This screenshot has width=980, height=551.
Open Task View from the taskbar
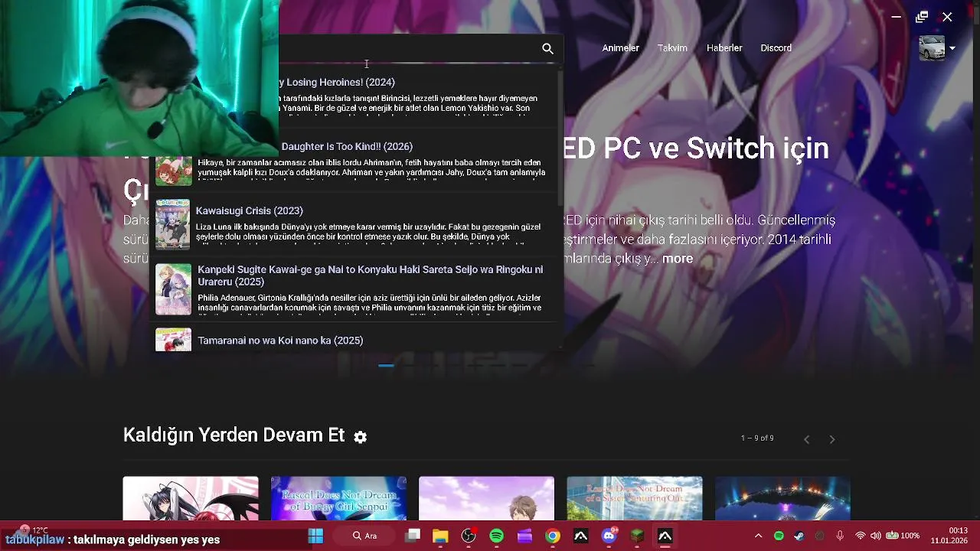413,536
